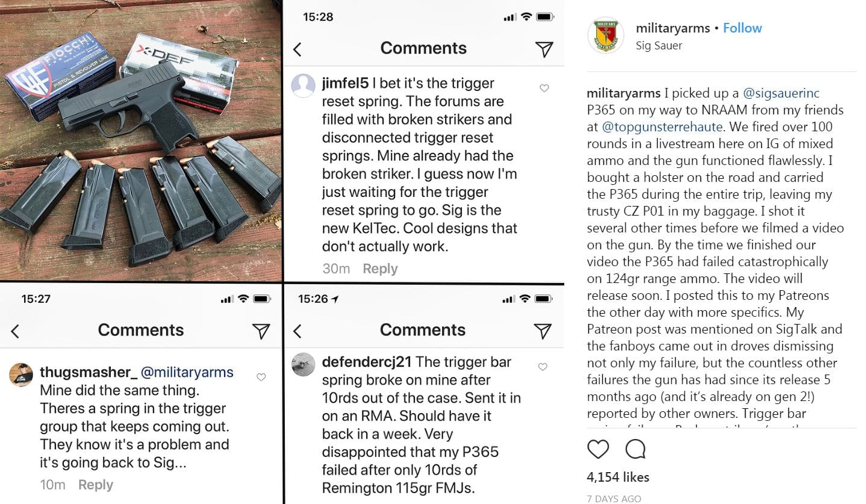Like the post with the heart icon

(598, 449)
